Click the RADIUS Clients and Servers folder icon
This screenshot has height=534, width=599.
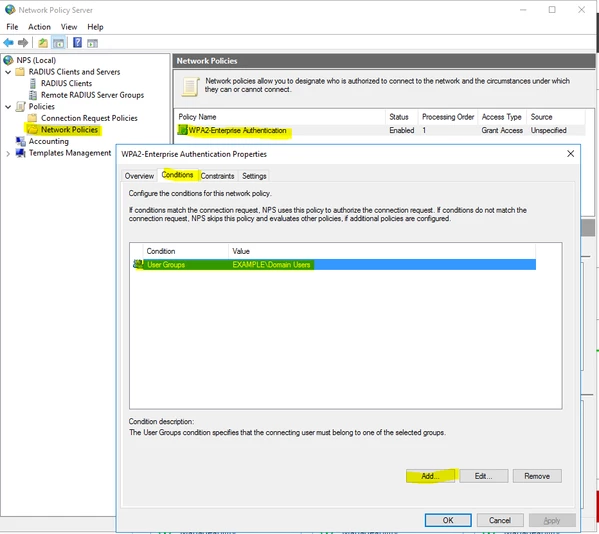coord(20,72)
